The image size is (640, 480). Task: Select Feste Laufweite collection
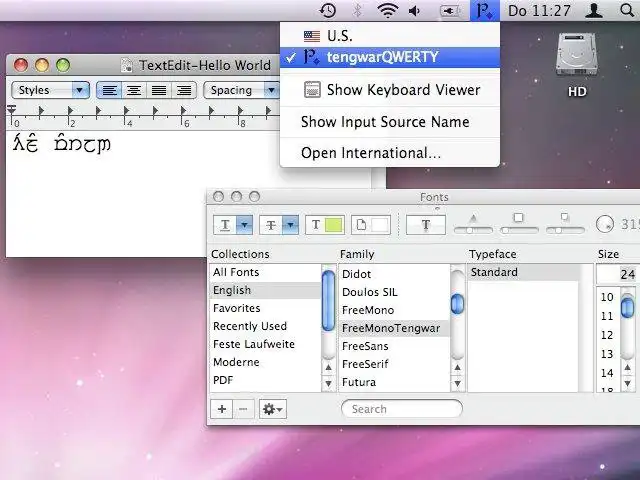266,344
